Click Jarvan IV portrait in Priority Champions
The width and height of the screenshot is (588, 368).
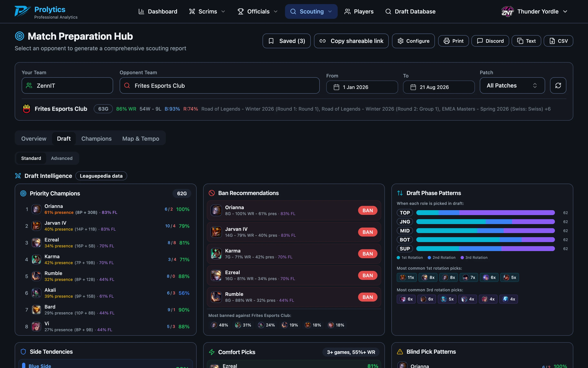point(37,226)
